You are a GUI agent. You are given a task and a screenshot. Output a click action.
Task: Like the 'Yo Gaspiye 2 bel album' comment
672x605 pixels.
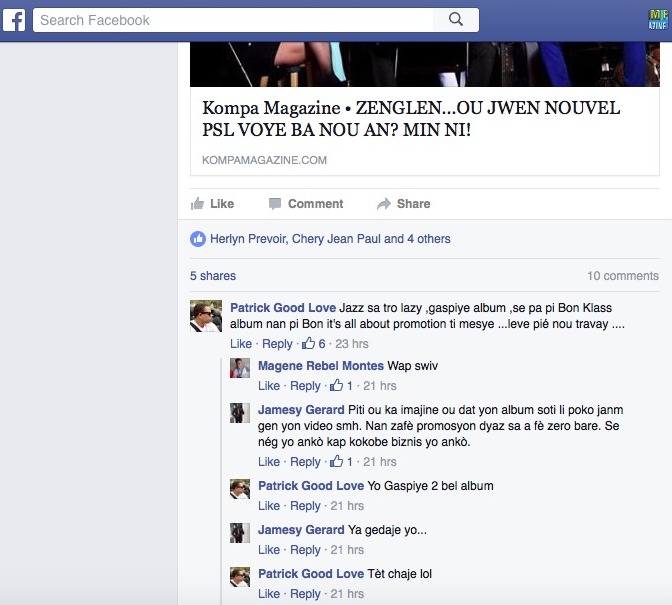(x=269, y=506)
